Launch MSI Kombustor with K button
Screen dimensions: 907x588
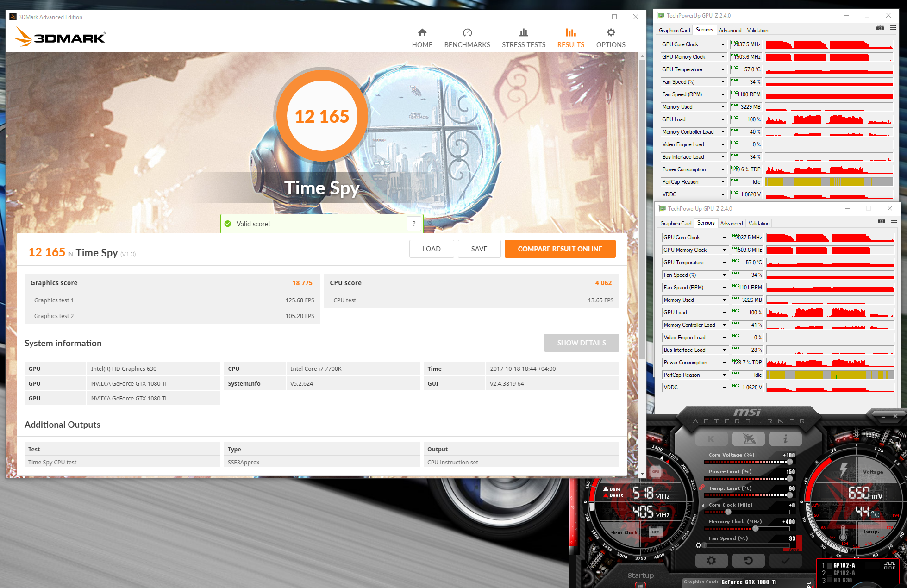(x=711, y=439)
